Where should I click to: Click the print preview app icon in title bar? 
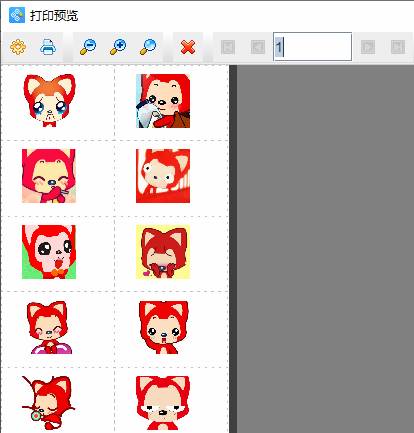(x=17, y=15)
